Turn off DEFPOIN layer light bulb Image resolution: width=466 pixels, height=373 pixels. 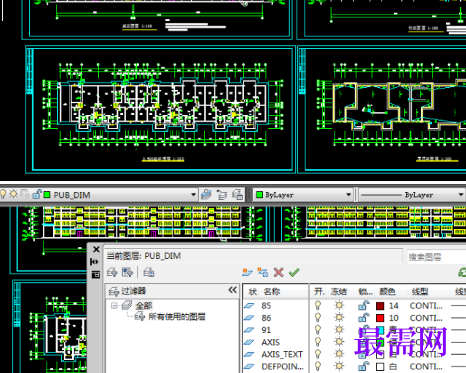(x=318, y=366)
